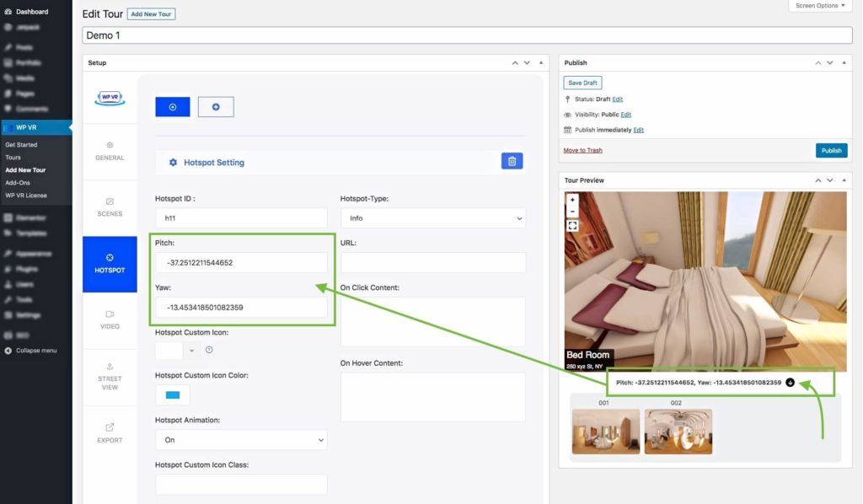This screenshot has height=504, width=863.
Task: Switch to the General tab
Action: coord(110,152)
